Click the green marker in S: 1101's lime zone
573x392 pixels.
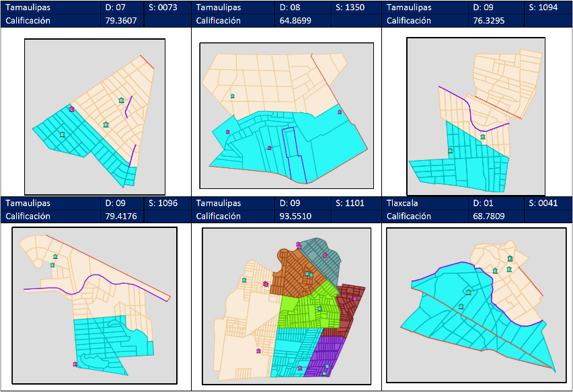tap(319, 309)
